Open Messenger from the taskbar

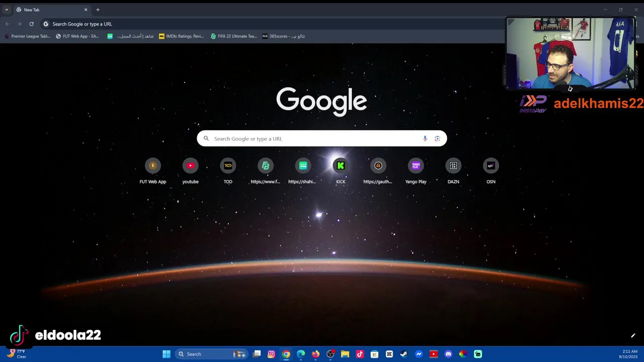(x=419, y=354)
